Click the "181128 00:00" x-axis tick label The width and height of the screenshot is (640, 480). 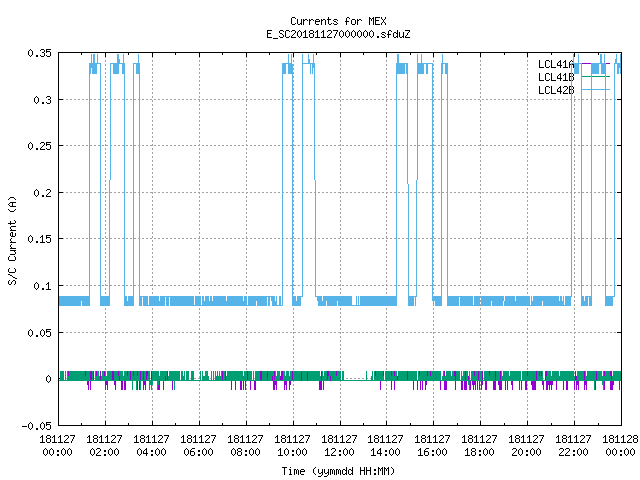pyautogui.click(x=620, y=446)
